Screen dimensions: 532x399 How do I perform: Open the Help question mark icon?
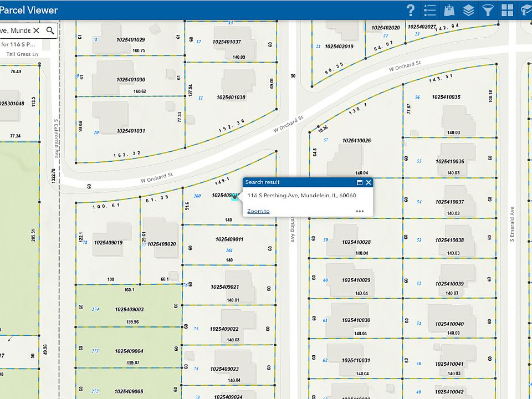(x=411, y=10)
